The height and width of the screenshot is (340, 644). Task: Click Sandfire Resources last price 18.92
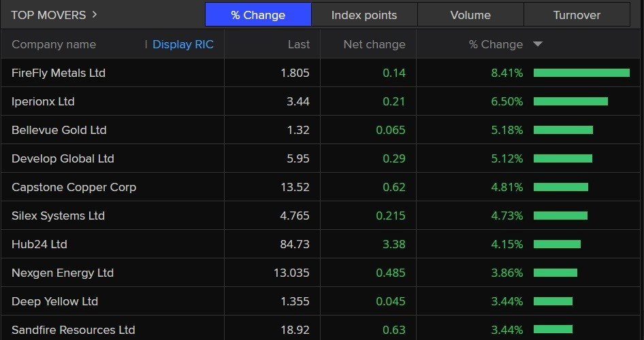coord(295,330)
